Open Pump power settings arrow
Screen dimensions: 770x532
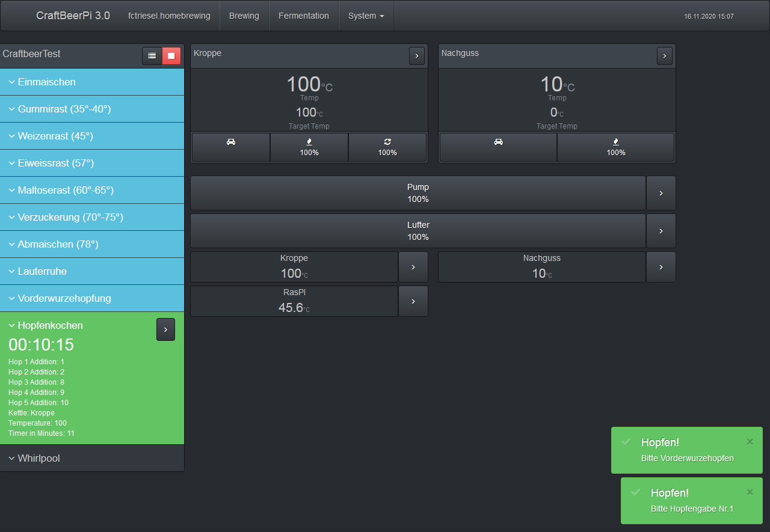(x=661, y=193)
